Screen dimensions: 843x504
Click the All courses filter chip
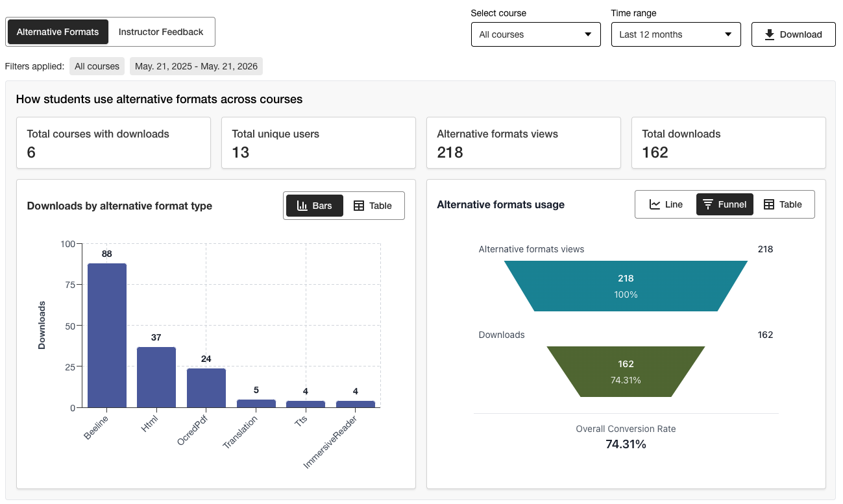click(x=97, y=66)
